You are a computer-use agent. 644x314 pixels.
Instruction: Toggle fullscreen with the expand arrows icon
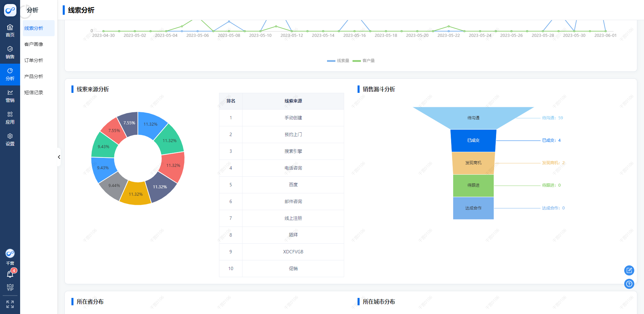10,304
